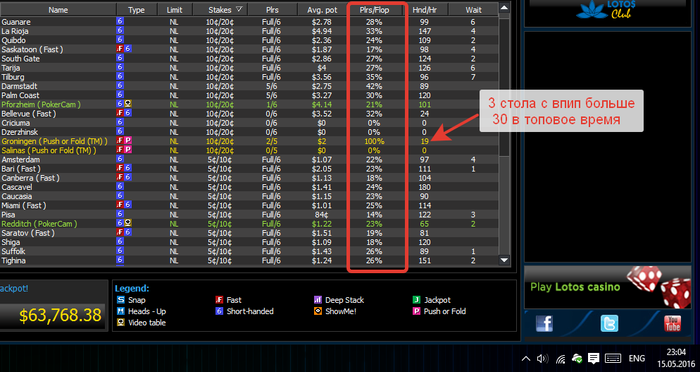The width and height of the screenshot is (700, 372).
Task: Click the Short-handed icon in Guanare row
Action: [x=120, y=21]
